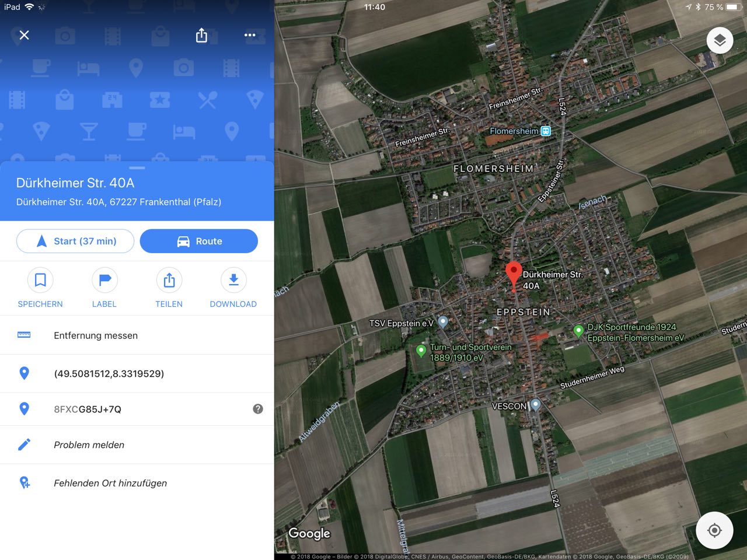
Task: Expand the place panel drag handle
Action: 137,168
